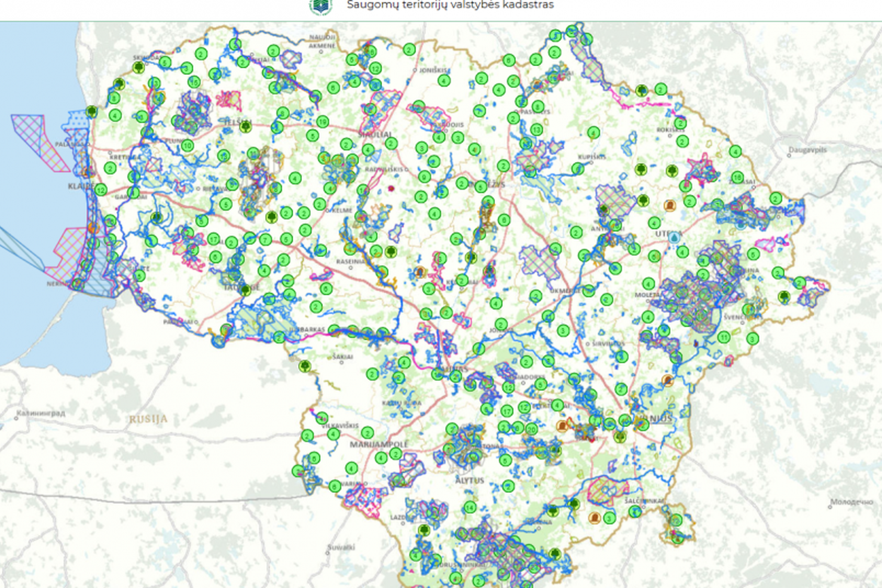This screenshot has height=588, width=882.
Task: Expand cluster 14 south of Alytus
Action: point(470,508)
